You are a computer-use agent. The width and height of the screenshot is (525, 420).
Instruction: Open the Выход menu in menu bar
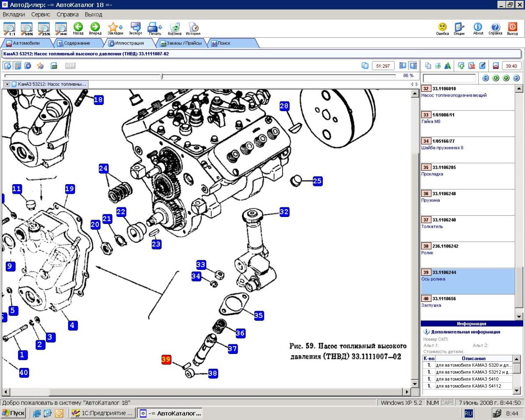tap(94, 14)
